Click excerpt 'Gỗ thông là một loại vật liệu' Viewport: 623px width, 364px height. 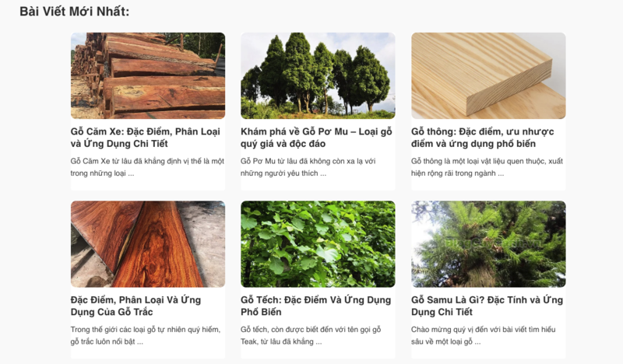(x=487, y=167)
